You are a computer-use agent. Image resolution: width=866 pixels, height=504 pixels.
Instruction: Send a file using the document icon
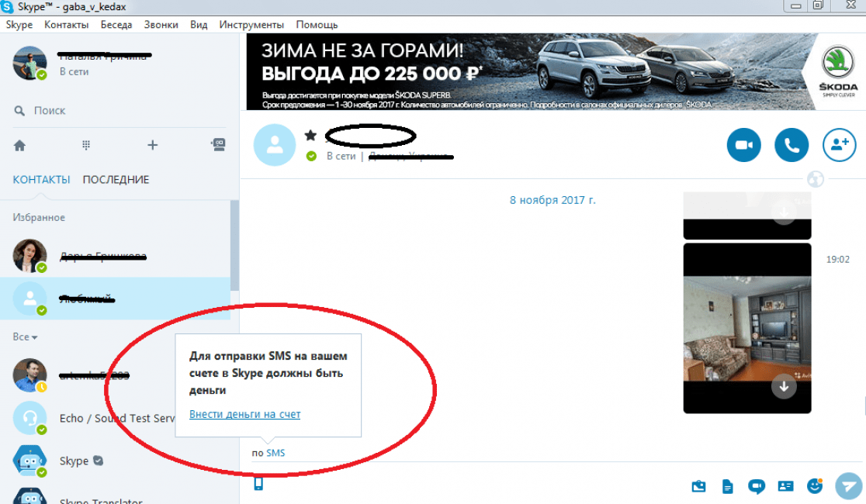click(727, 486)
